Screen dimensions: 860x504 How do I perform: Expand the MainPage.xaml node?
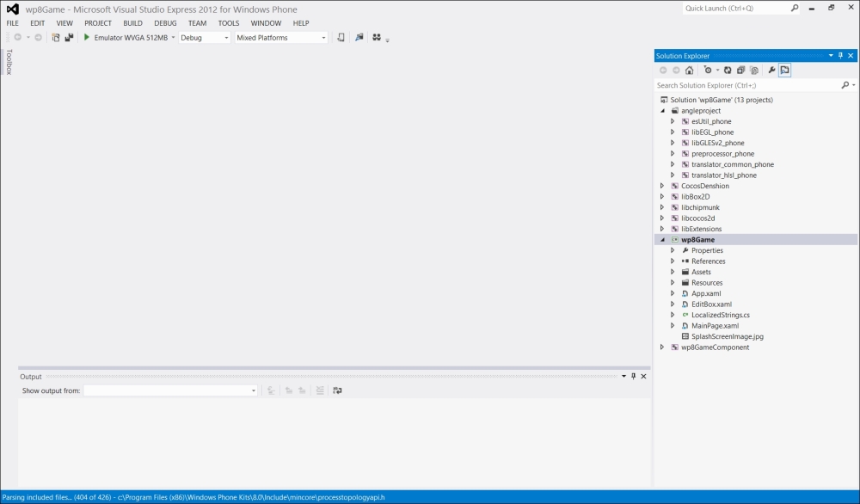pyautogui.click(x=673, y=326)
